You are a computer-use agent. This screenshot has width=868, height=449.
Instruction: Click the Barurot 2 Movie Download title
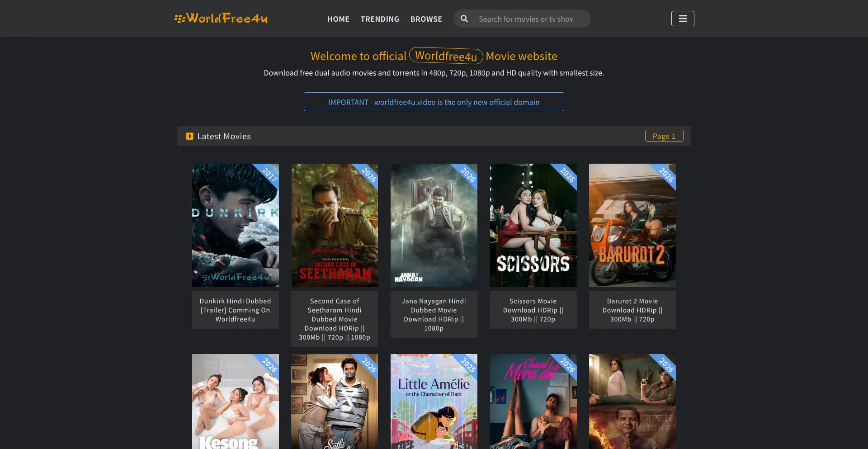click(x=632, y=310)
